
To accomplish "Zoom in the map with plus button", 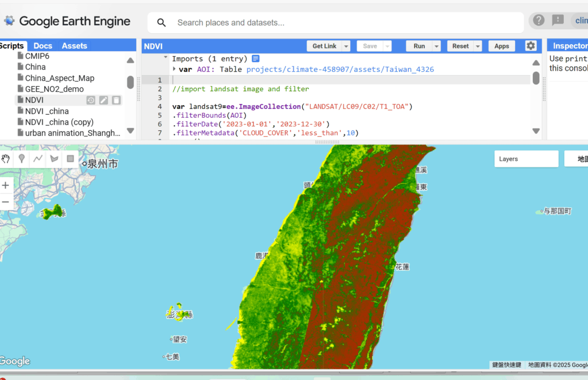I will (6, 185).
